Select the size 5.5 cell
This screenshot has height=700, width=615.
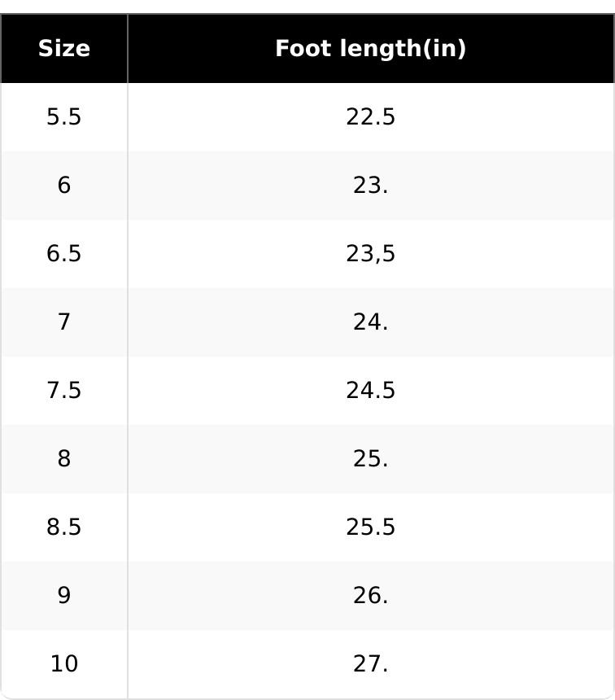pos(63,117)
